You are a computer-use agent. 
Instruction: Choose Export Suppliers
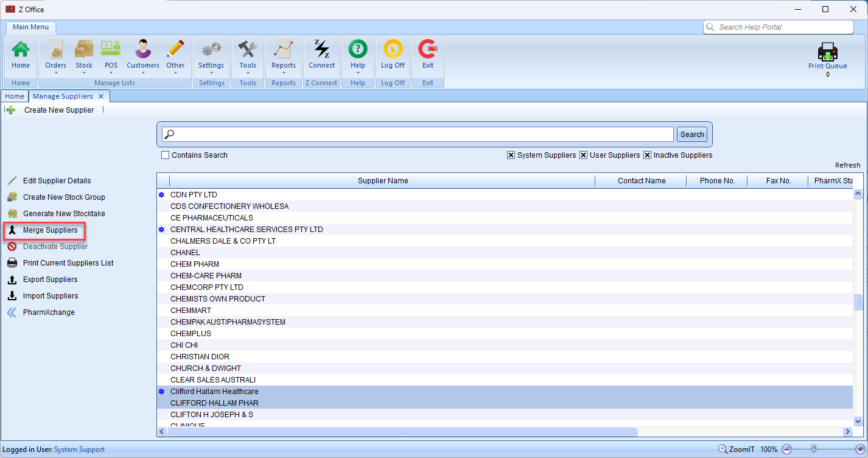click(50, 280)
